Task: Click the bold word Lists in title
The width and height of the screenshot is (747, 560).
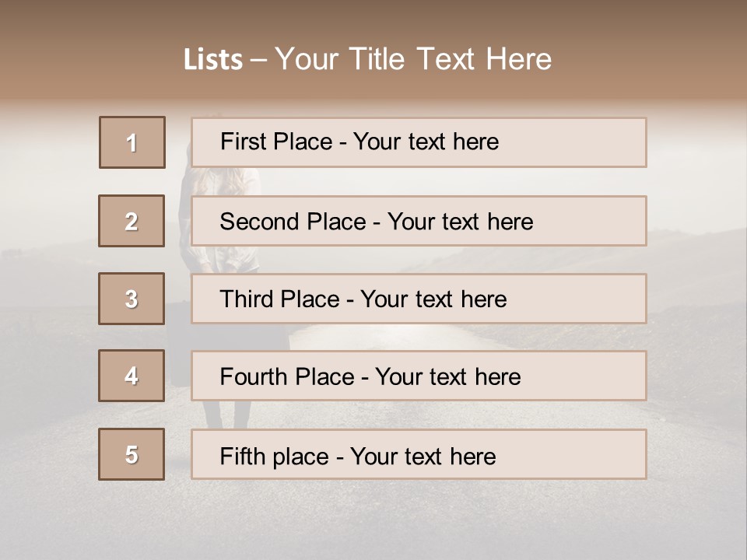Action: pyautogui.click(x=213, y=60)
